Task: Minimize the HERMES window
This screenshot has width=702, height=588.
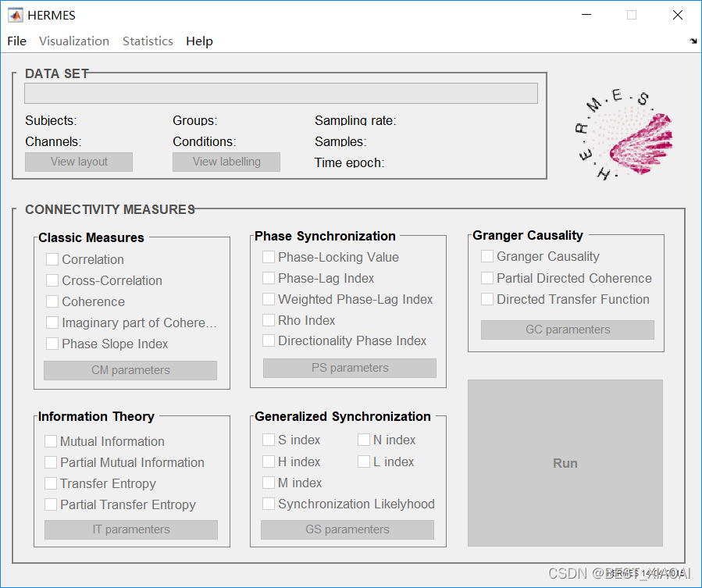Action: (586, 15)
